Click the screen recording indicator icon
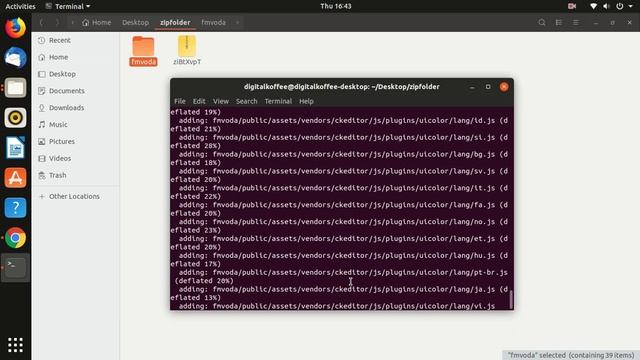Image resolution: width=640 pixels, height=360 pixels. pos(572,6)
